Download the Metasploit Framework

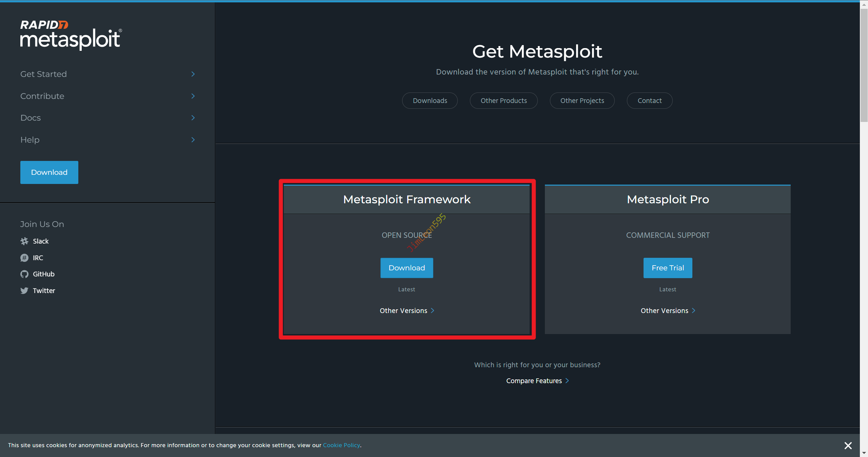[x=407, y=268]
